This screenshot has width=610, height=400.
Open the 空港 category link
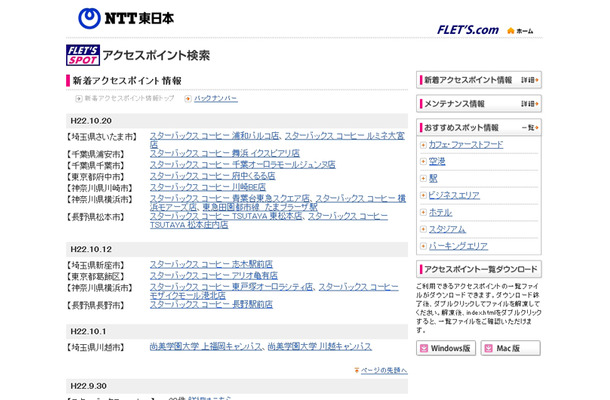click(x=437, y=161)
